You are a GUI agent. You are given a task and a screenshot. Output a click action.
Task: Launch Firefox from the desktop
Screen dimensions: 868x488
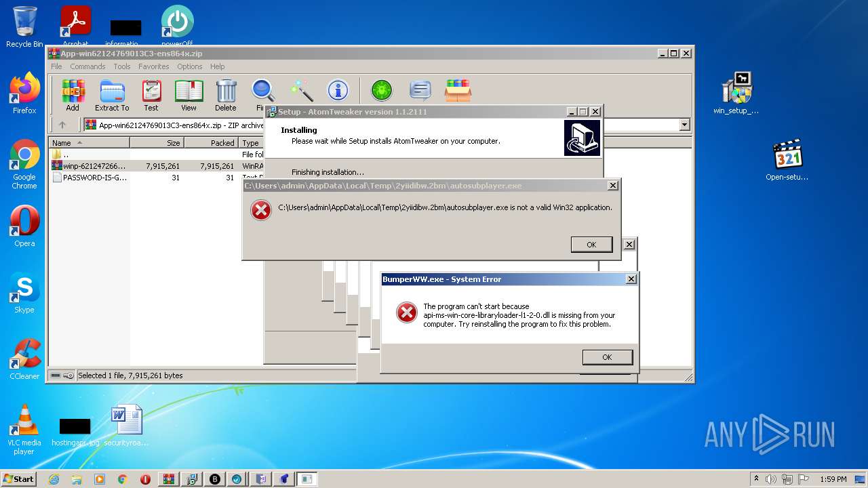tap(24, 94)
